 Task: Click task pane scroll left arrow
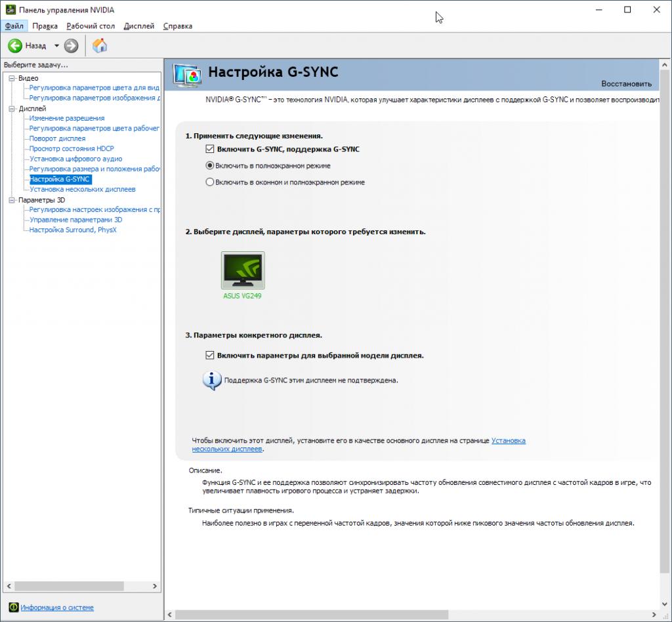(x=9, y=586)
